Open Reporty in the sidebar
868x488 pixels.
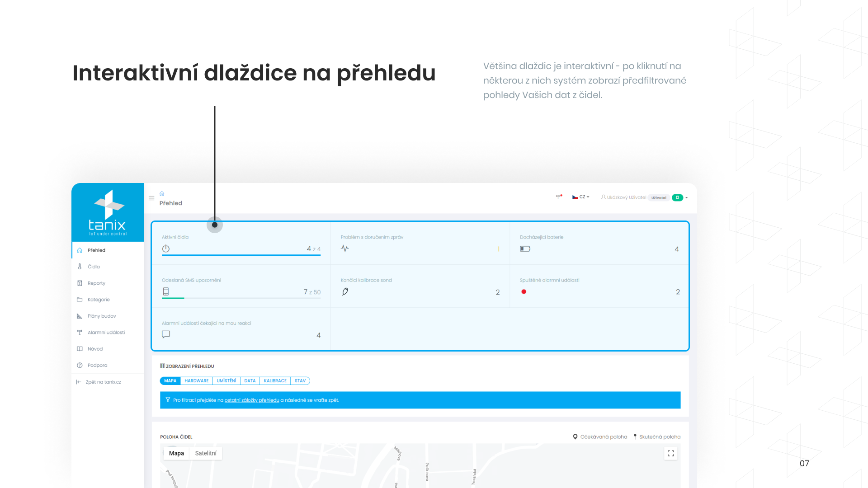96,283
